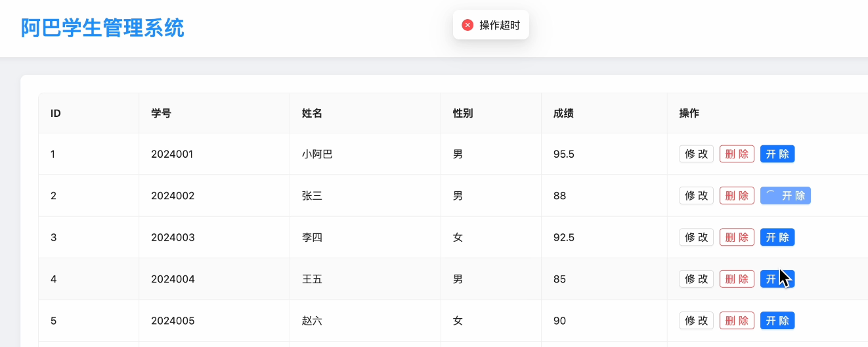868x347 pixels.
Task: Expel student 小阿巴 using 开除
Action: point(777,154)
